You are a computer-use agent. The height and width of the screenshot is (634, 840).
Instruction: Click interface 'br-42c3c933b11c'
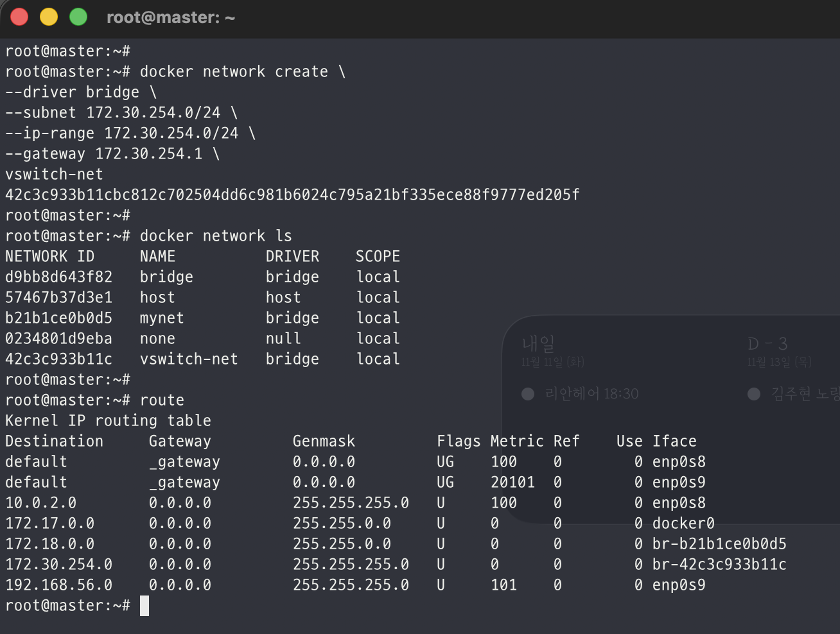pos(719,565)
